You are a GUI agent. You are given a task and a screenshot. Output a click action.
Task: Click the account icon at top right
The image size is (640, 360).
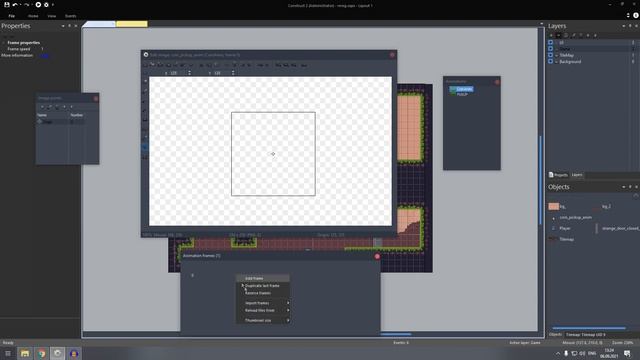(636, 16)
